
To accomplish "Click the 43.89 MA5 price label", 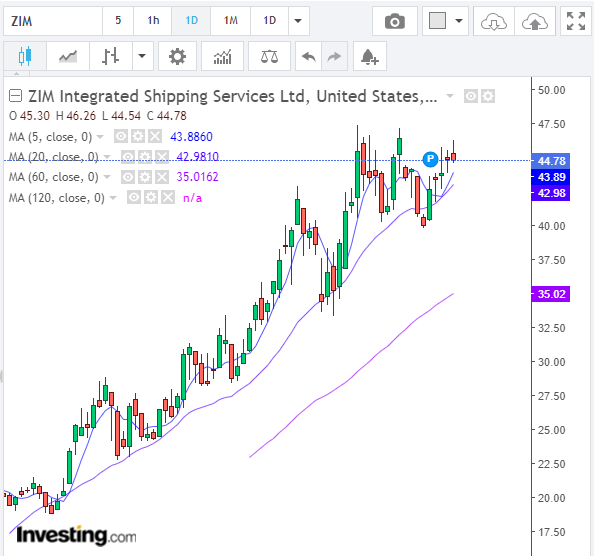I will coord(551,177).
